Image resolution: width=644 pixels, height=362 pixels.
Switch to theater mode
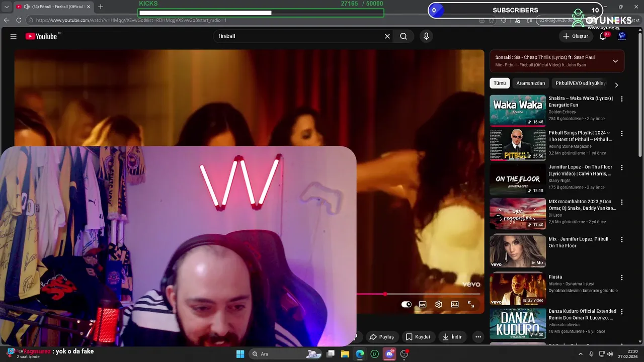(x=455, y=304)
